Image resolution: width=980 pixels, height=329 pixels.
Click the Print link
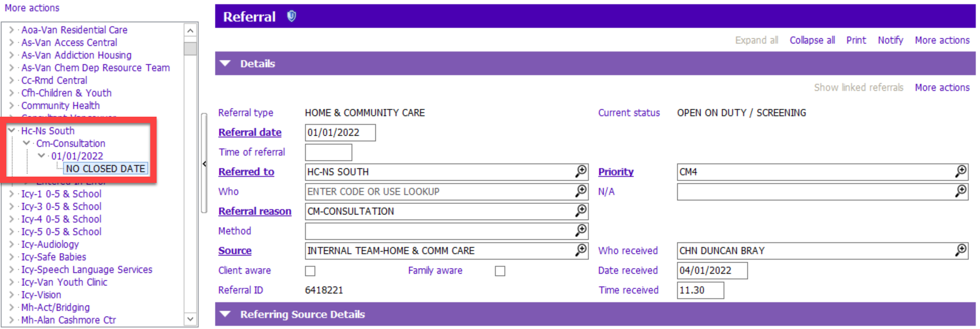(856, 40)
